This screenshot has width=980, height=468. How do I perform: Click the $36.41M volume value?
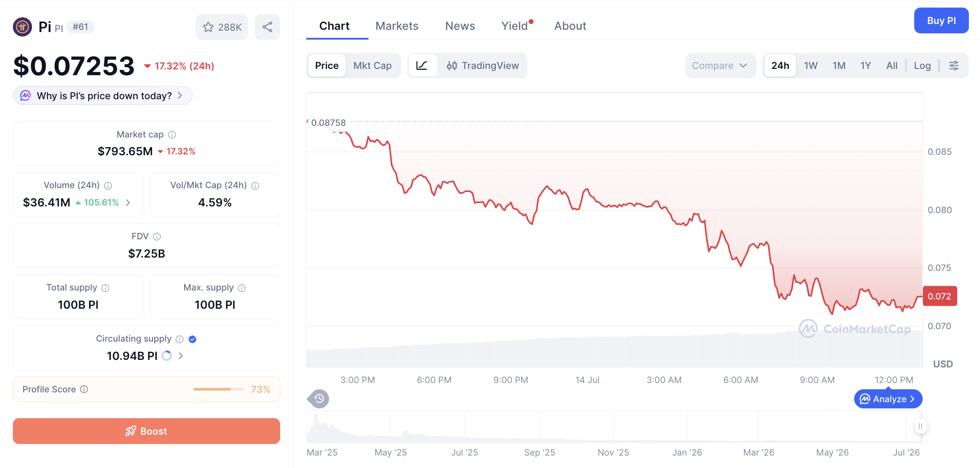tap(47, 202)
